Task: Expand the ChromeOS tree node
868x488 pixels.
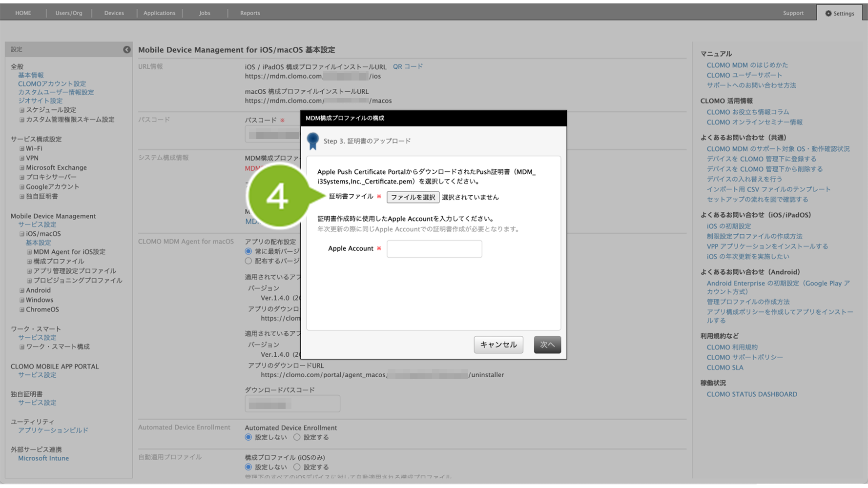Action: tap(21, 310)
